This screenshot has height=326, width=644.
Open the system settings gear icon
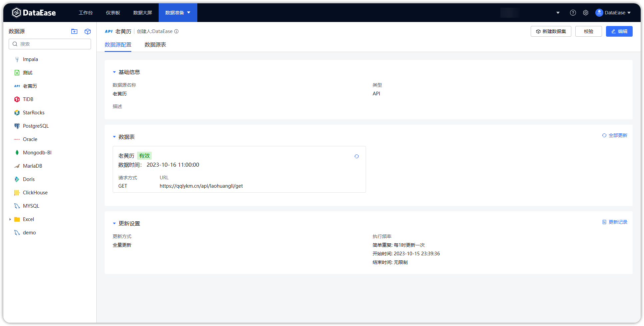point(586,12)
